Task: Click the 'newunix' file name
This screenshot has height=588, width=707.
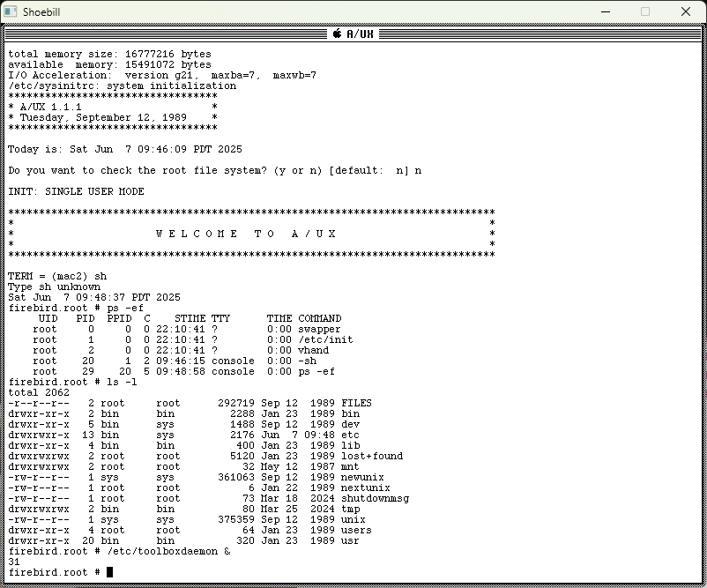Action: (363, 478)
